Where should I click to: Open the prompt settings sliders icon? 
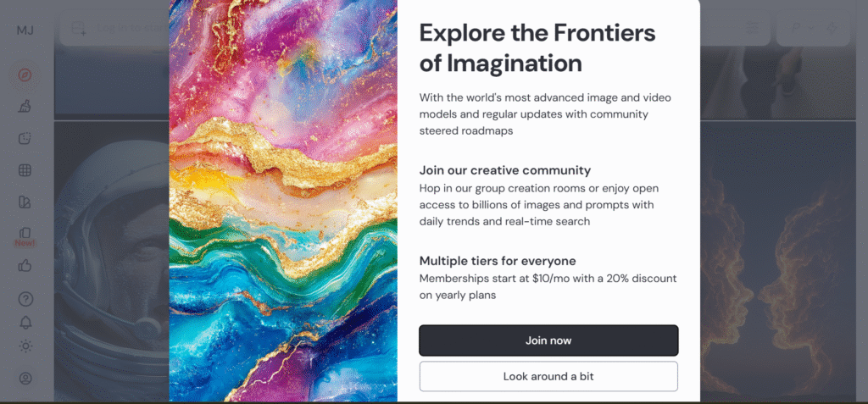pyautogui.click(x=753, y=29)
